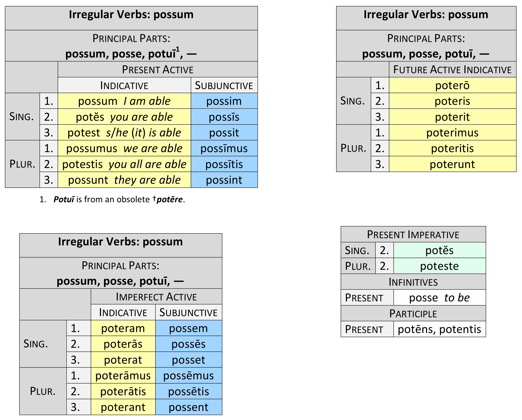This screenshot has height=420, width=522.
Task: Click the participle 'potēns, potentis' cell
Action: tap(439, 329)
